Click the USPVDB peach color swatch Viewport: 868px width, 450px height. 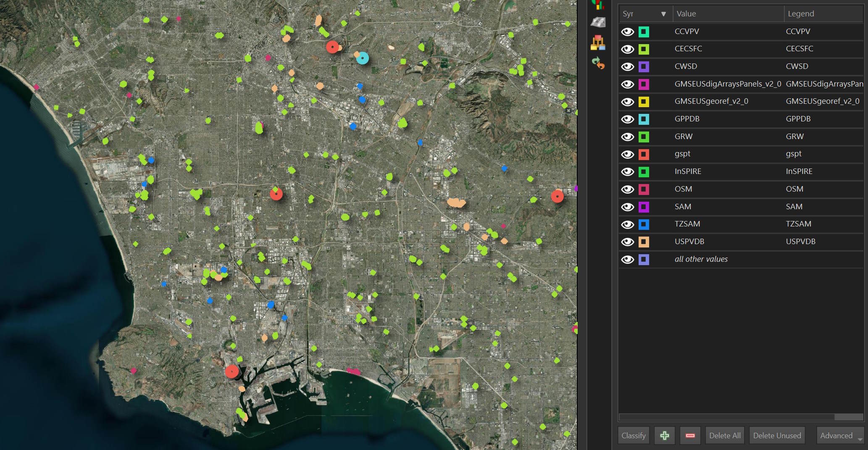(x=643, y=242)
